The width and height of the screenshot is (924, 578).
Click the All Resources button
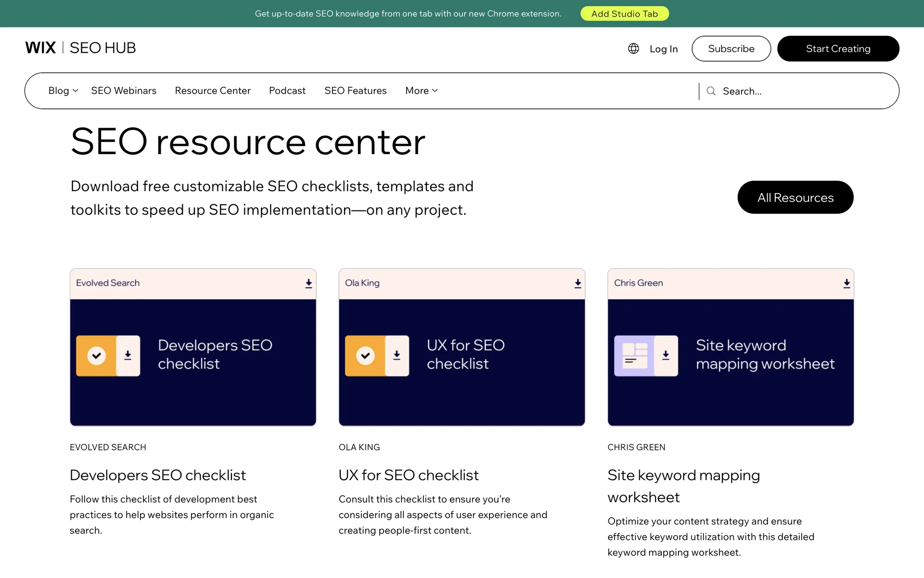click(795, 197)
